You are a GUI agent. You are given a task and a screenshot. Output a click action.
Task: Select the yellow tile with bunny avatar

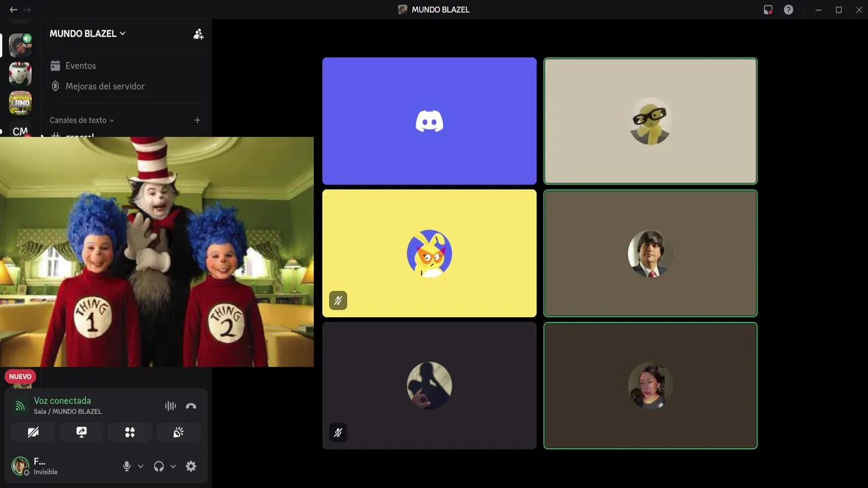click(x=429, y=253)
